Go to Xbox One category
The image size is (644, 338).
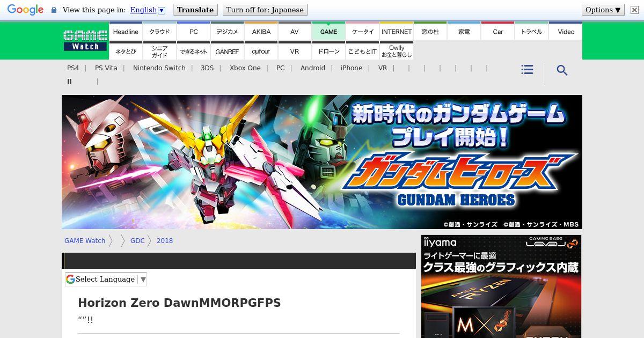point(245,68)
